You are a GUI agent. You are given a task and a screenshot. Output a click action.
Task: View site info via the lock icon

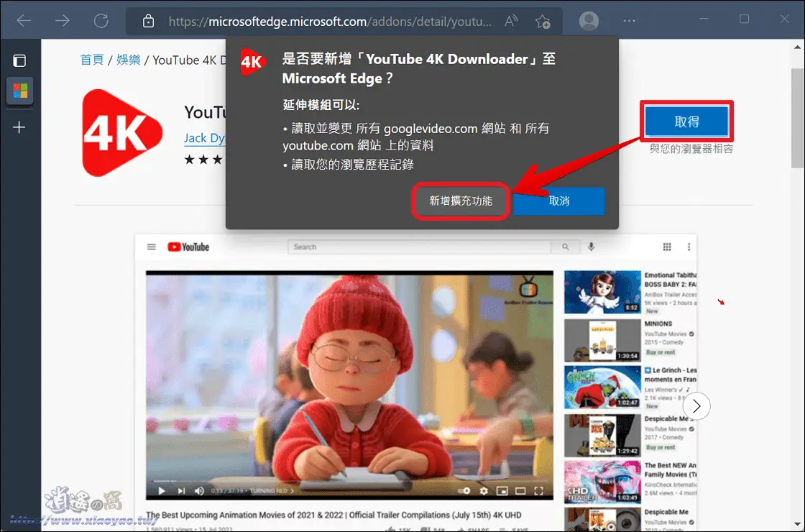click(148, 22)
